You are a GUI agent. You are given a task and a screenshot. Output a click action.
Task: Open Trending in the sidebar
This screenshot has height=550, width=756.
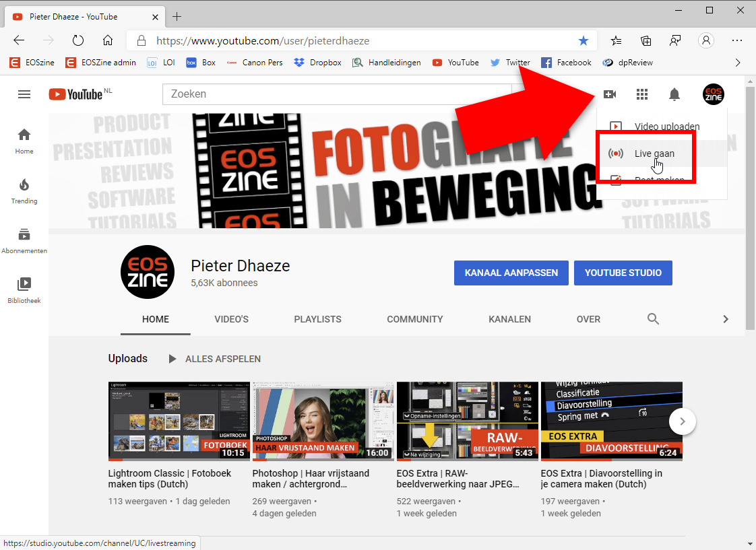[x=24, y=191]
